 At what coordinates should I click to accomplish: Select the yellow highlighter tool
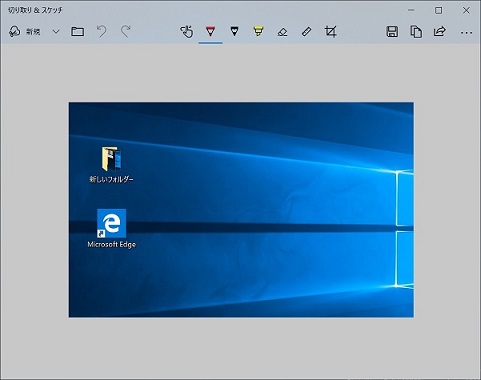pyautogui.click(x=258, y=32)
